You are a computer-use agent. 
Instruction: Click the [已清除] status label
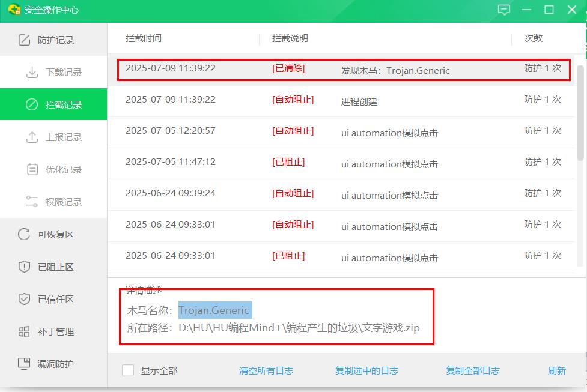[x=288, y=68]
